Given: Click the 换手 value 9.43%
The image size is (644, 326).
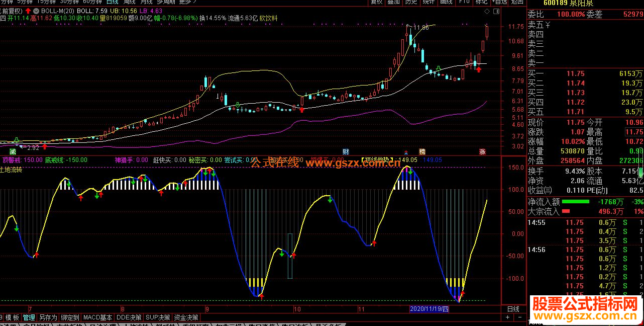Looking at the screenshot, I should tap(574, 171).
